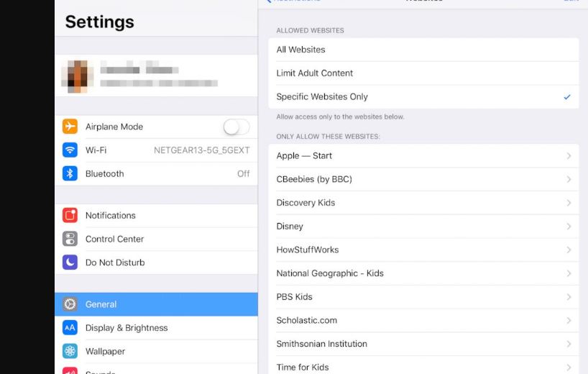Open Display & Brightness settings label
Image resolution: width=588 pixels, height=374 pixels.
pos(127,328)
